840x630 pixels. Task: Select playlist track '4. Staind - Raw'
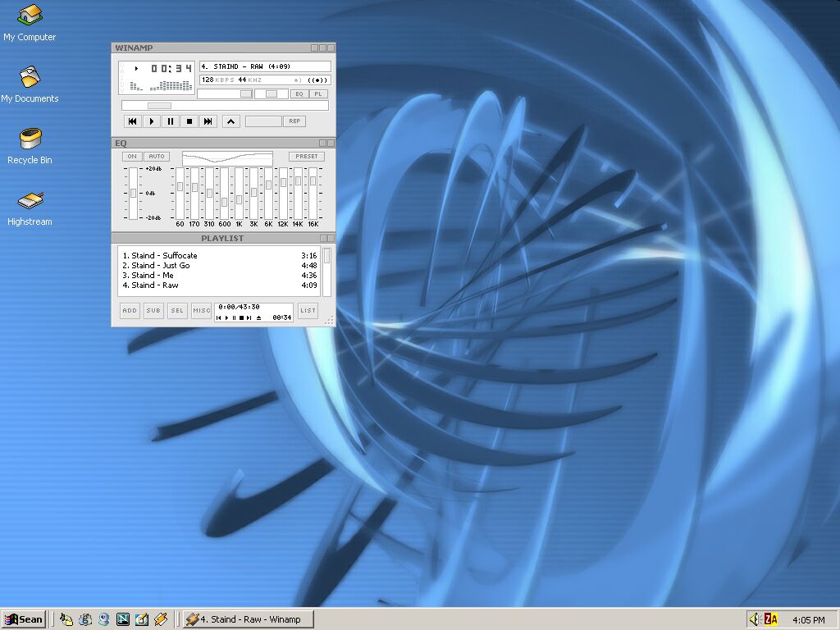219,285
